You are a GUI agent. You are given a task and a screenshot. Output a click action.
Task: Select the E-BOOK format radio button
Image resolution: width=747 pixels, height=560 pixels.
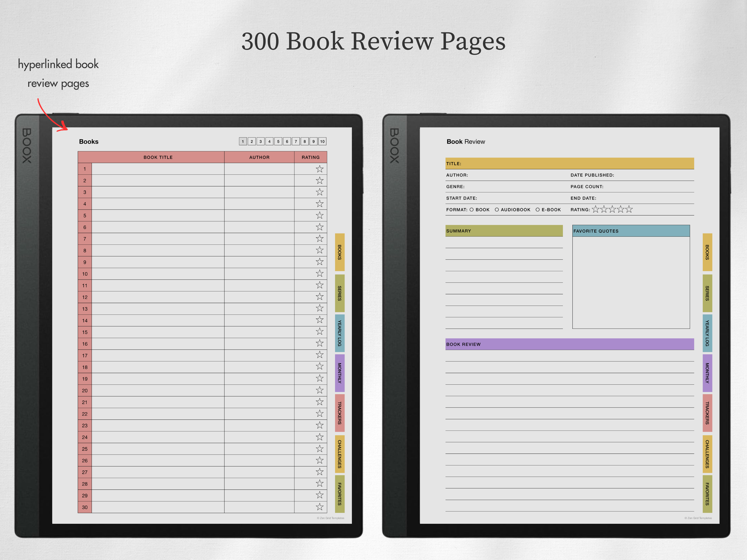[538, 210]
